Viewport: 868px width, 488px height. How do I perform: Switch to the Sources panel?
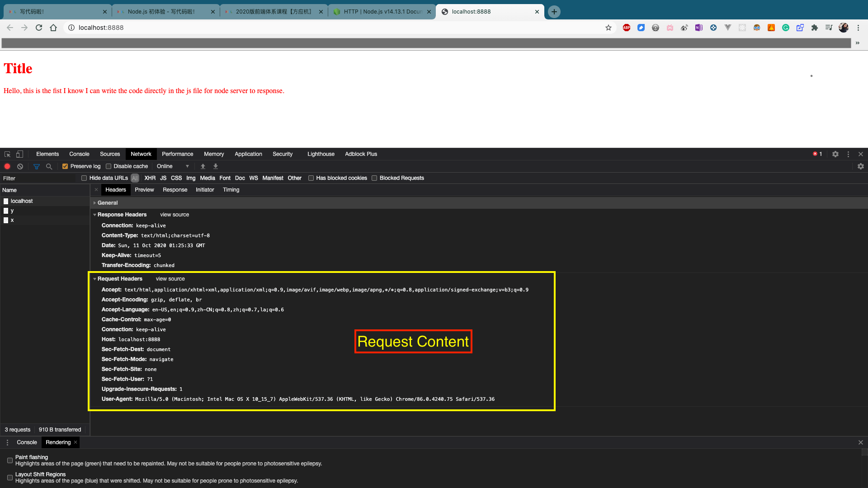(x=110, y=154)
